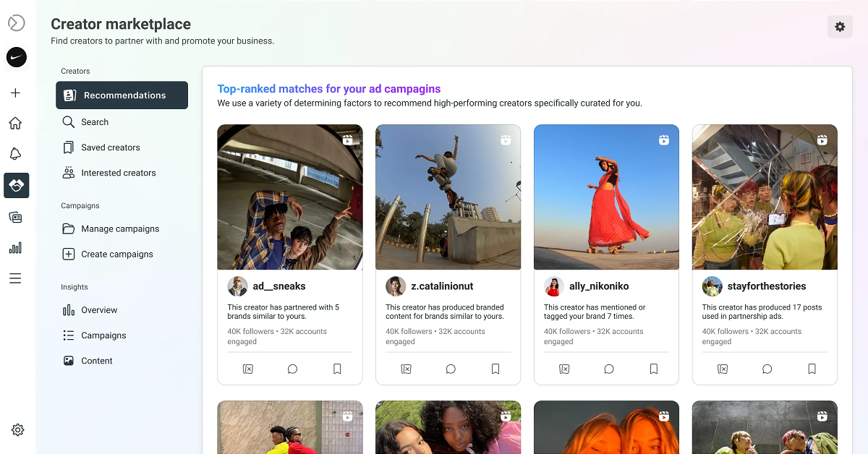Dismiss ally_nikoniko recommendation icon

(x=564, y=369)
